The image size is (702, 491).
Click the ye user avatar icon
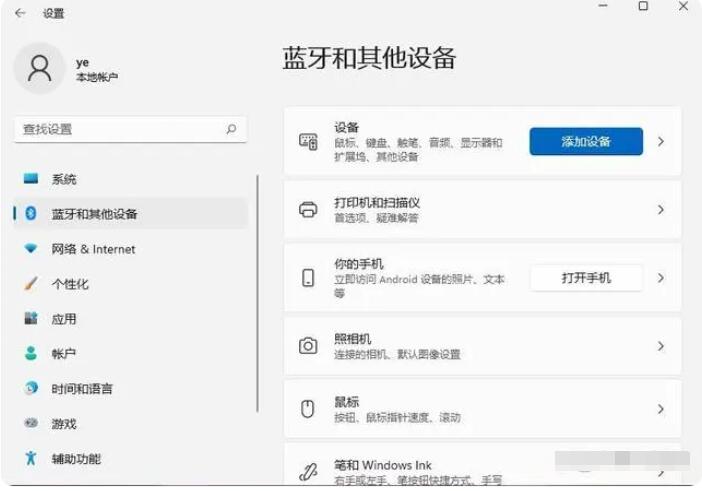[39, 68]
